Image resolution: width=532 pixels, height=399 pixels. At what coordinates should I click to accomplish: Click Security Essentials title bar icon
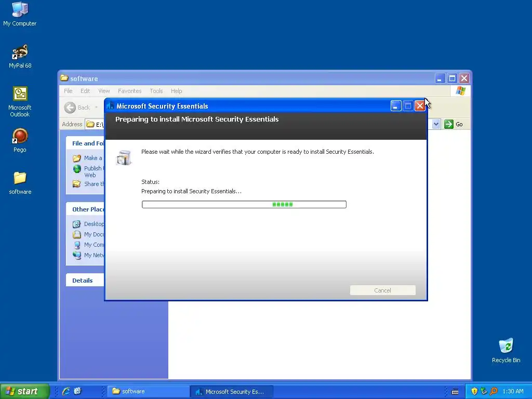coord(110,106)
